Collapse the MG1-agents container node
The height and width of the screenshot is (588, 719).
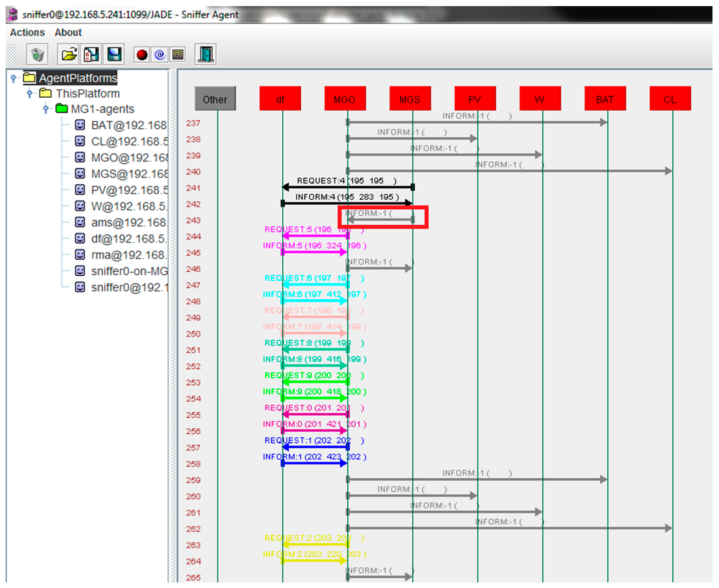coord(46,109)
